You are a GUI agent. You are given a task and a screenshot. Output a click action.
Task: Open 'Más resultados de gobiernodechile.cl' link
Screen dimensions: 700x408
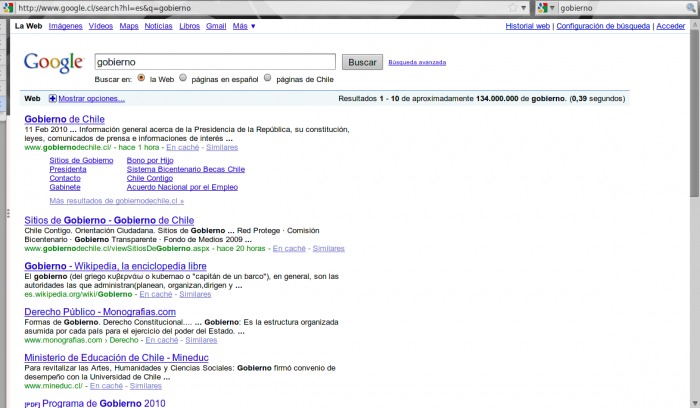click(117, 201)
